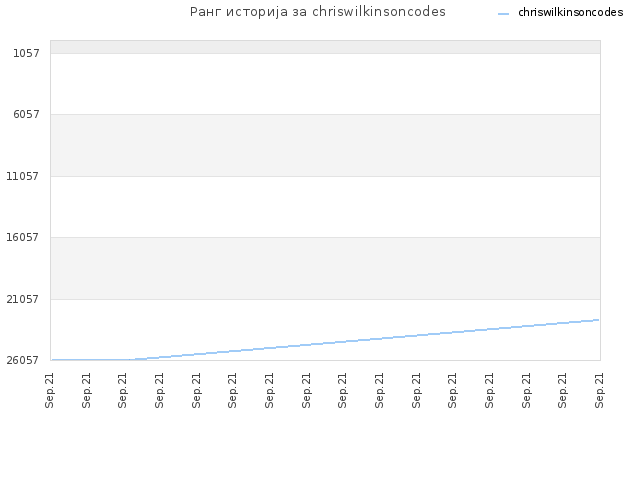The height and width of the screenshot is (480, 640).
Task: Click the white band between 1057 and 6057
Action: pyautogui.click(x=325, y=84)
